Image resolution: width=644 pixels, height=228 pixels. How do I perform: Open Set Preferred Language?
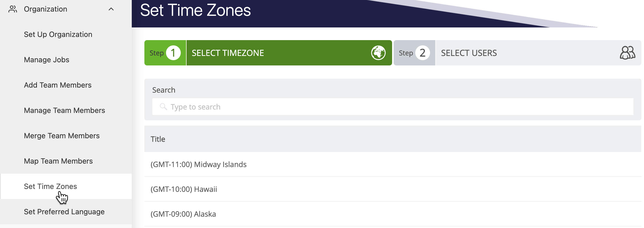[x=64, y=211]
